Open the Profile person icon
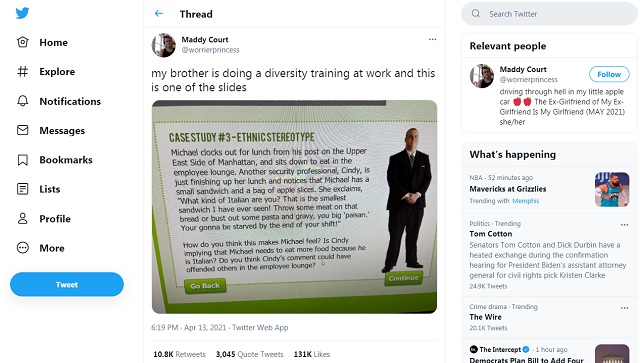The height and width of the screenshot is (363, 640). (22, 218)
